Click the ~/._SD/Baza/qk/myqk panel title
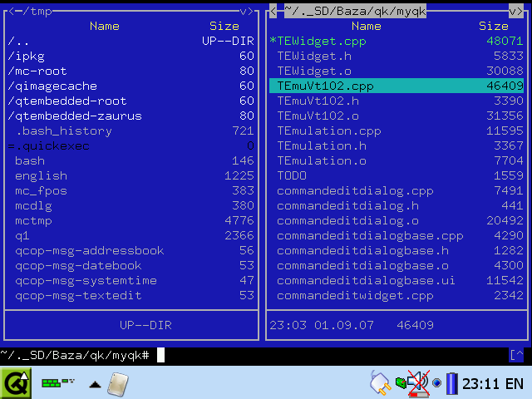532x399 pixels. [x=355, y=12]
